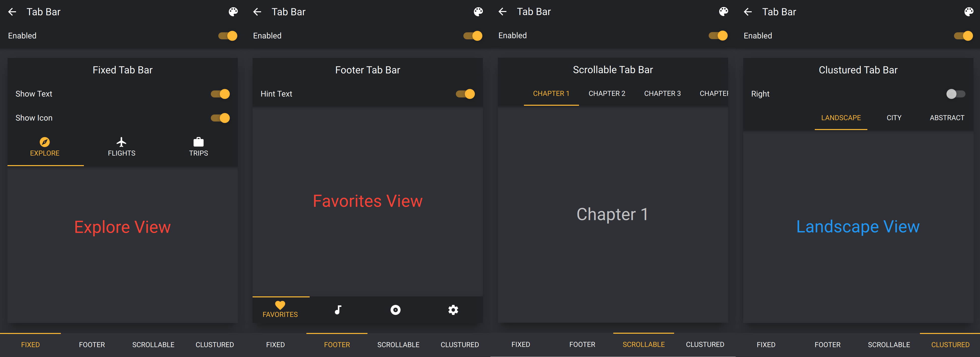Image resolution: width=980 pixels, height=357 pixels.
Task: Go back from the Scrollable Tab Bar screen
Action: [x=502, y=12]
